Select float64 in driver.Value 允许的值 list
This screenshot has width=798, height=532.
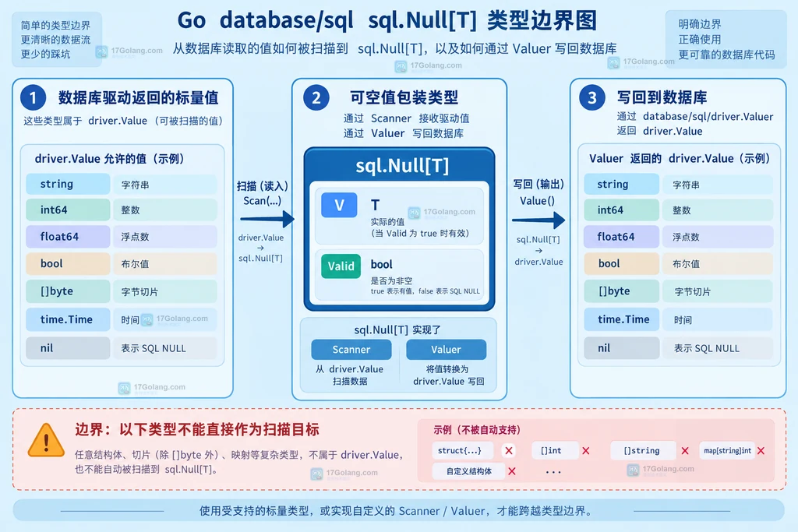coord(69,237)
